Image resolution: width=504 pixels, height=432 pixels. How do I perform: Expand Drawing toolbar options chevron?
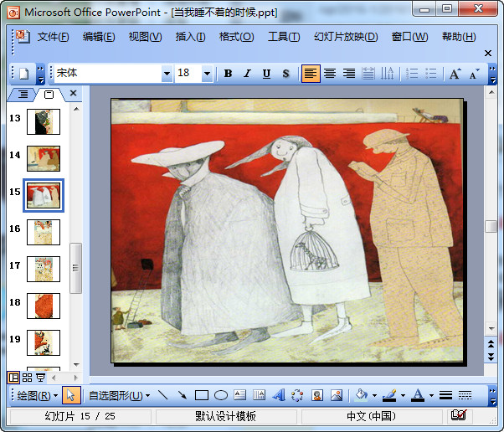(x=492, y=395)
